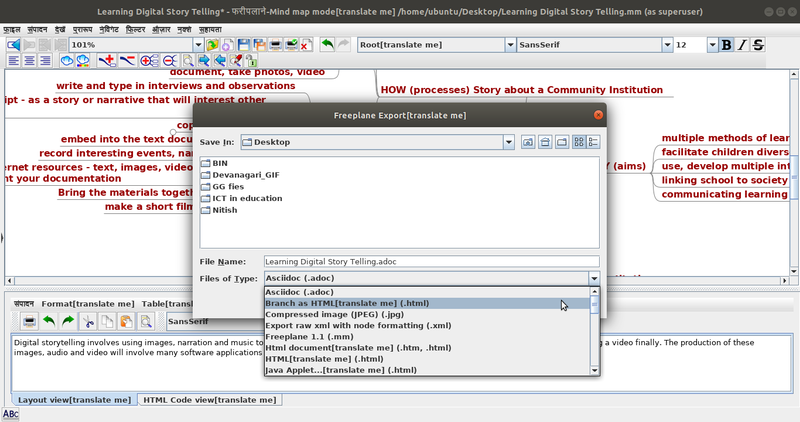Toggle Italic formatting button
This screenshot has width=800, height=422.
742,45
